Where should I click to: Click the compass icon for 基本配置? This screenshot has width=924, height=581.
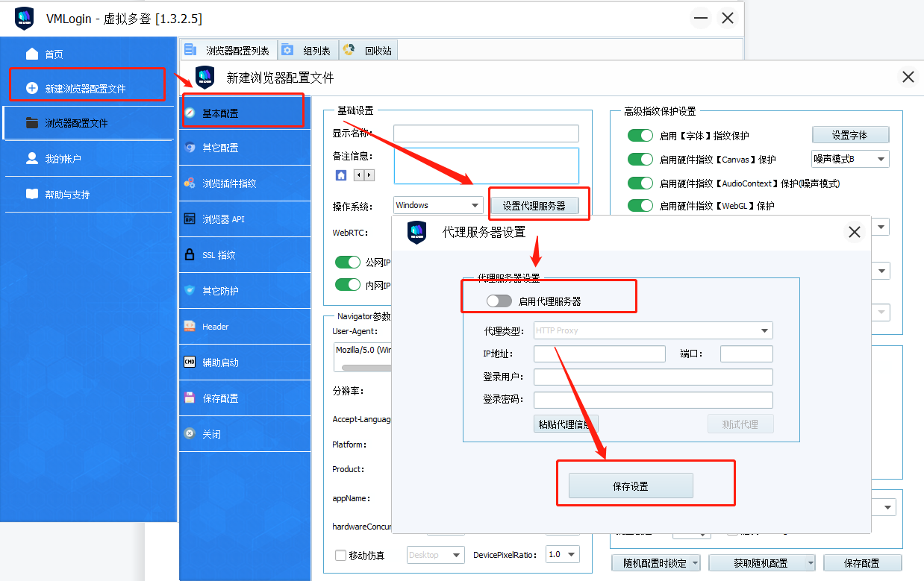(x=190, y=113)
